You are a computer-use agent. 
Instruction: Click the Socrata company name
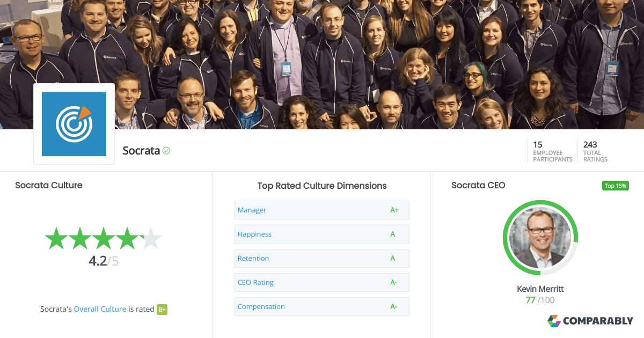coord(141,151)
